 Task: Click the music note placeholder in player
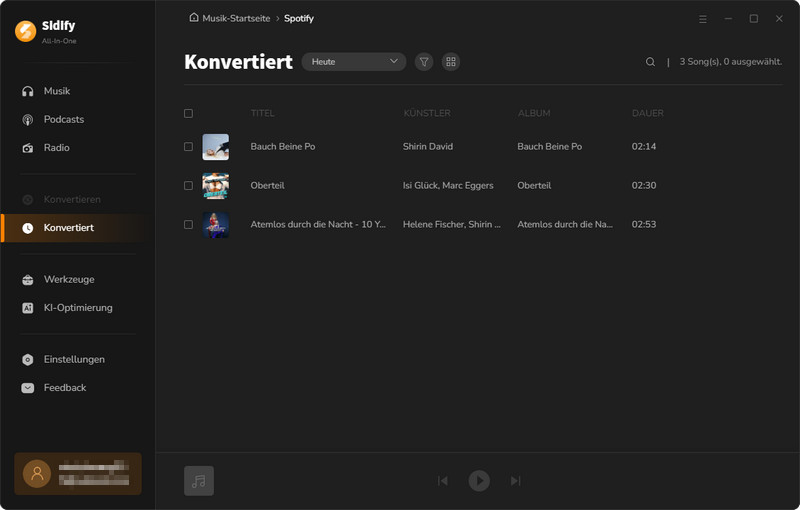click(x=199, y=481)
